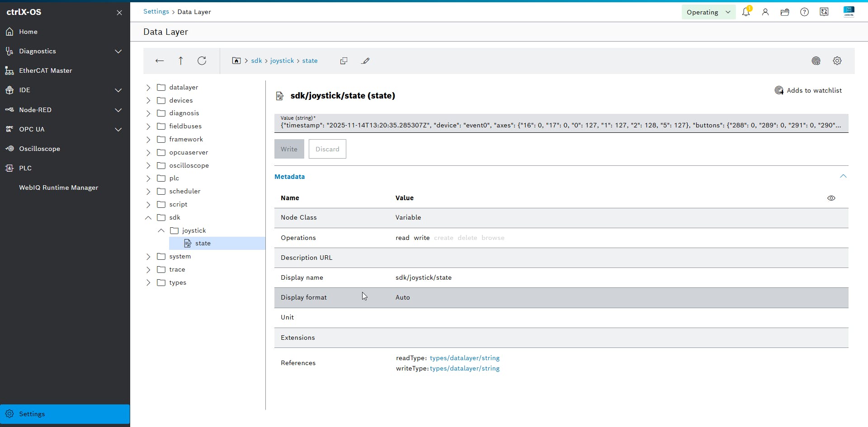Click the copy path icon beside breadcrumb
This screenshot has width=868, height=427.
[344, 61]
